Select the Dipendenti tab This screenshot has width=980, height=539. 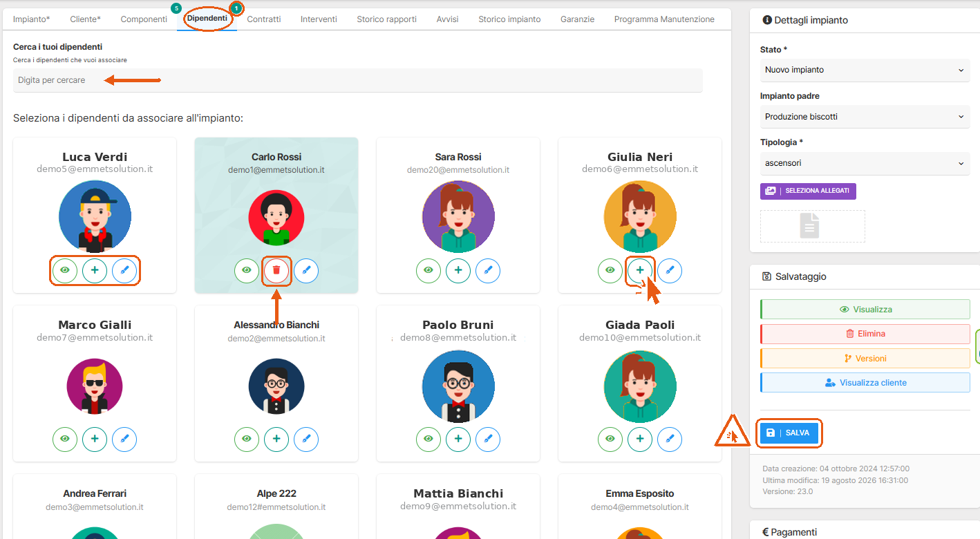(x=207, y=19)
